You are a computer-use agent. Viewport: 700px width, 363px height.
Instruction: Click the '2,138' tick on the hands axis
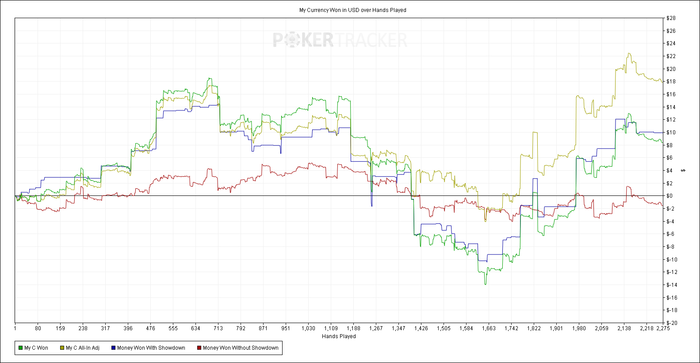point(624,328)
